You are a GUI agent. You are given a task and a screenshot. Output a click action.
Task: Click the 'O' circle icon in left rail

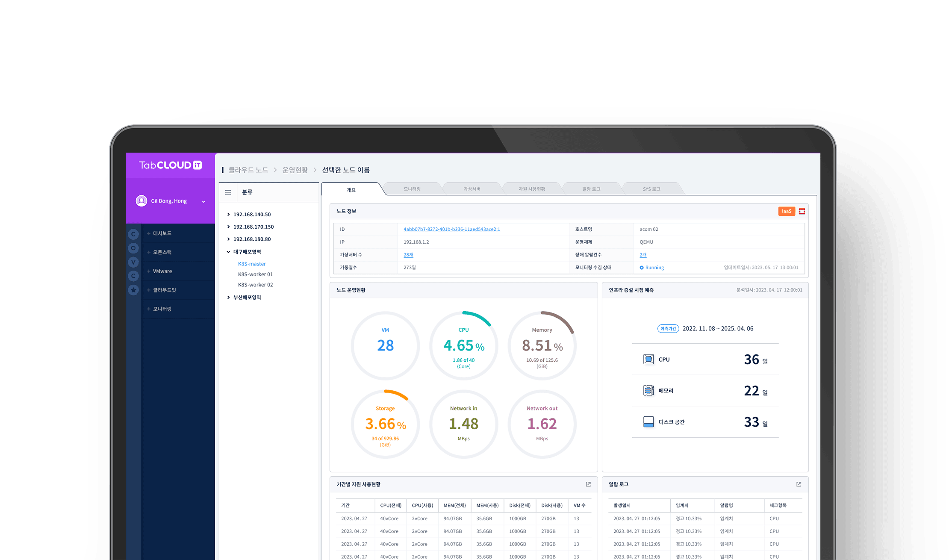[x=133, y=248]
